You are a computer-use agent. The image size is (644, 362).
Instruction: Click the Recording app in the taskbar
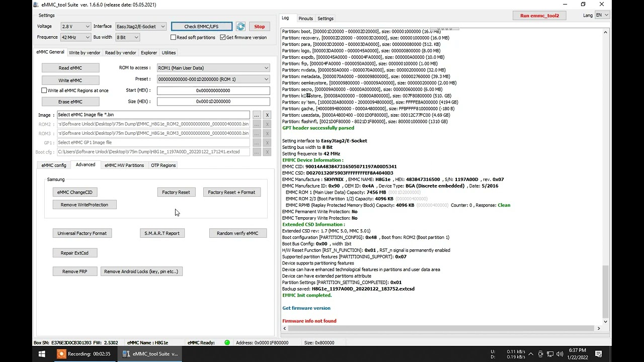click(84, 354)
